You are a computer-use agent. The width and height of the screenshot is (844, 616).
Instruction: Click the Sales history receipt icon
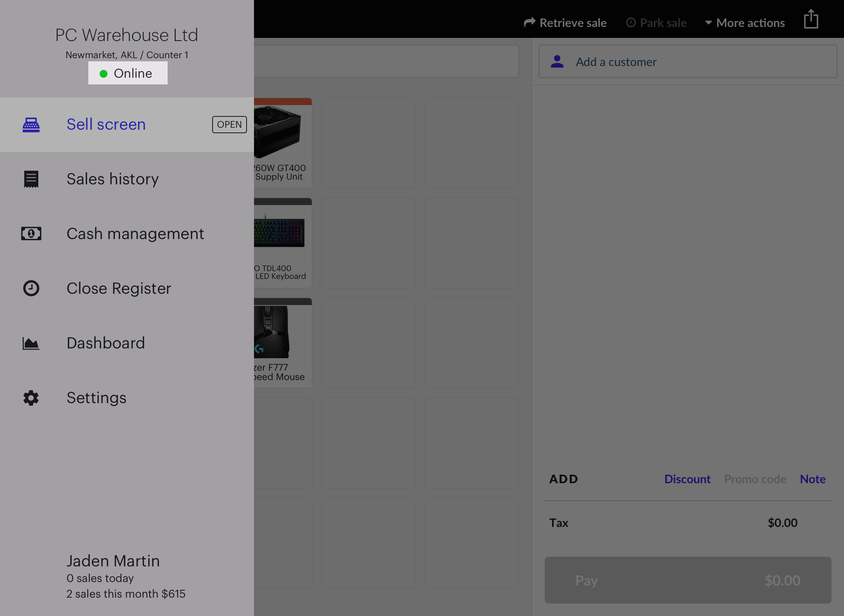coord(31,179)
